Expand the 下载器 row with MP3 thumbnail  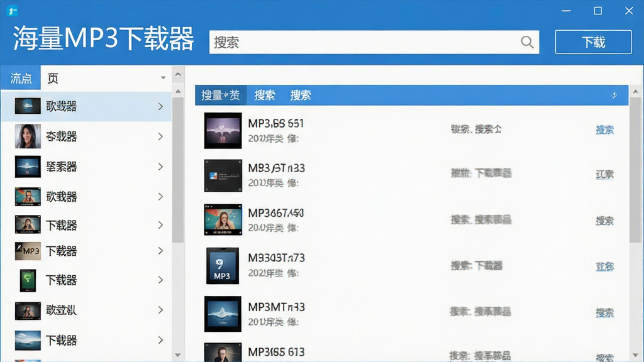[160, 251]
